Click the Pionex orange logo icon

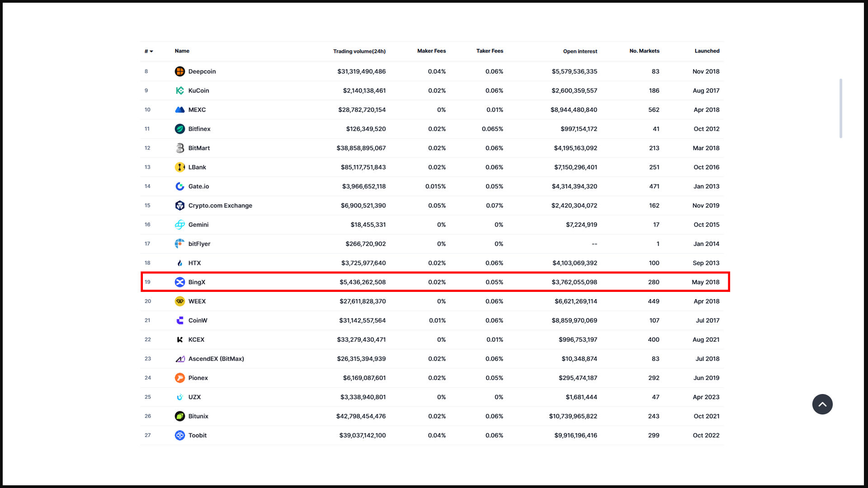point(179,378)
